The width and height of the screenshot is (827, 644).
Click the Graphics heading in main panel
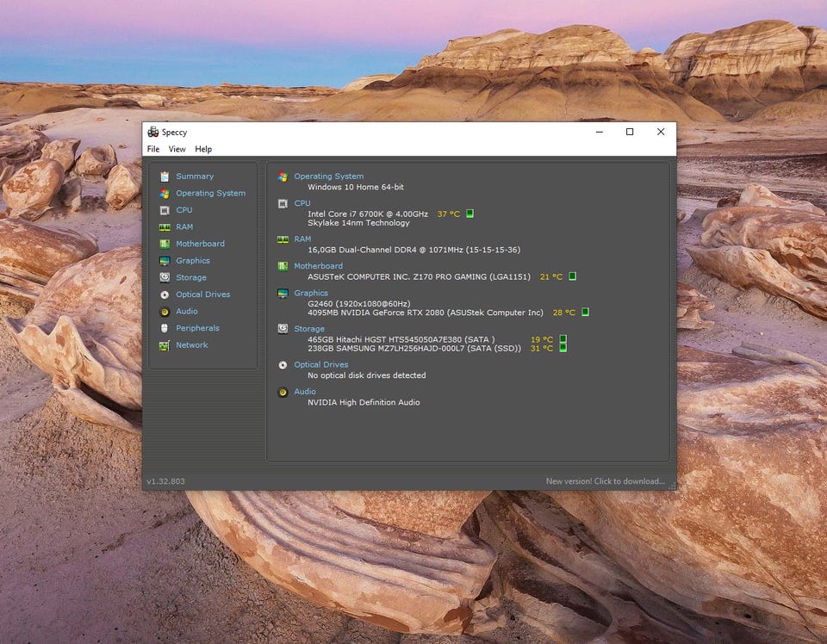[311, 293]
